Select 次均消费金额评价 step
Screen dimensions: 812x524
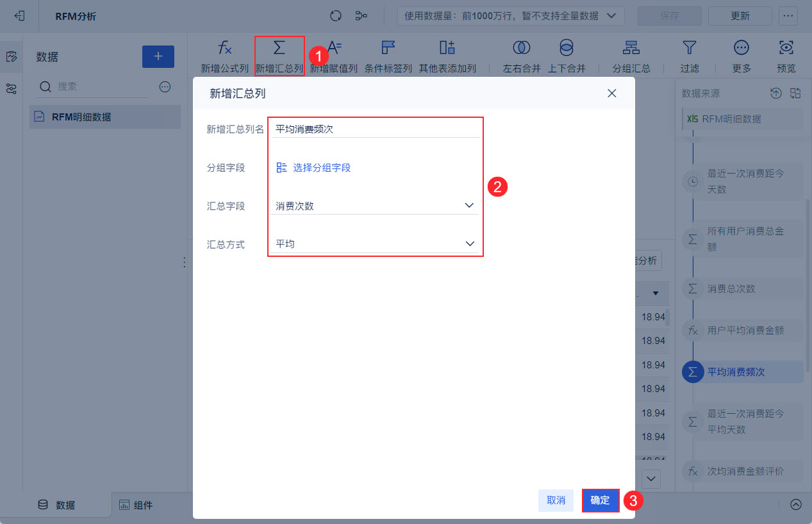click(742, 471)
